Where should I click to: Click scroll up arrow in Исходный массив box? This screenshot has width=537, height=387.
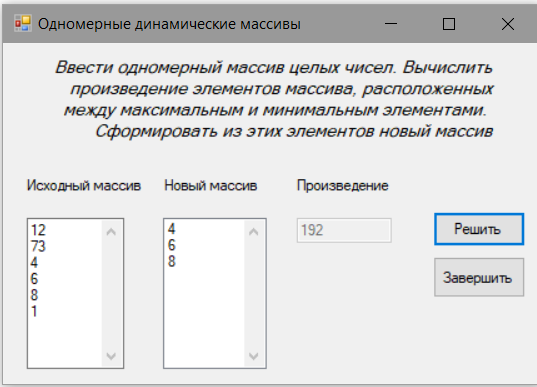[x=111, y=232]
